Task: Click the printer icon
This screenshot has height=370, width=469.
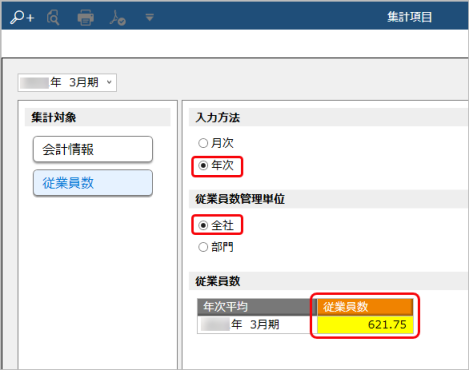Action: pos(86,17)
